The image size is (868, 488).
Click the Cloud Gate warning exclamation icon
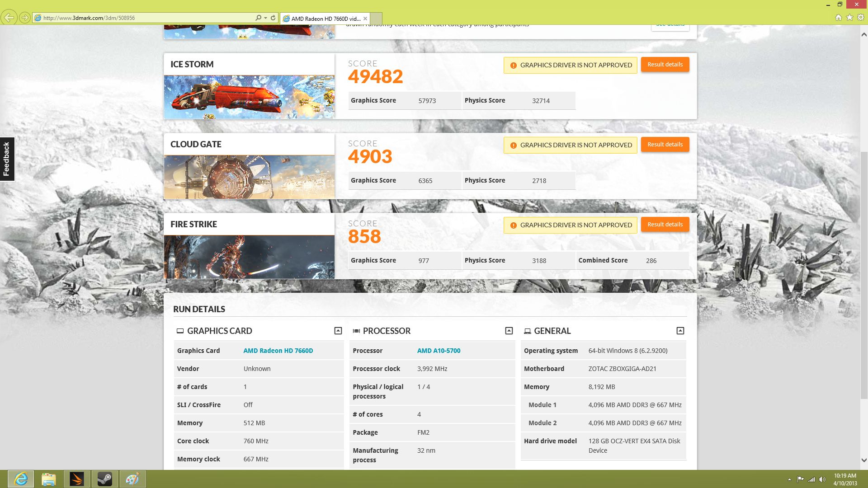[513, 145]
